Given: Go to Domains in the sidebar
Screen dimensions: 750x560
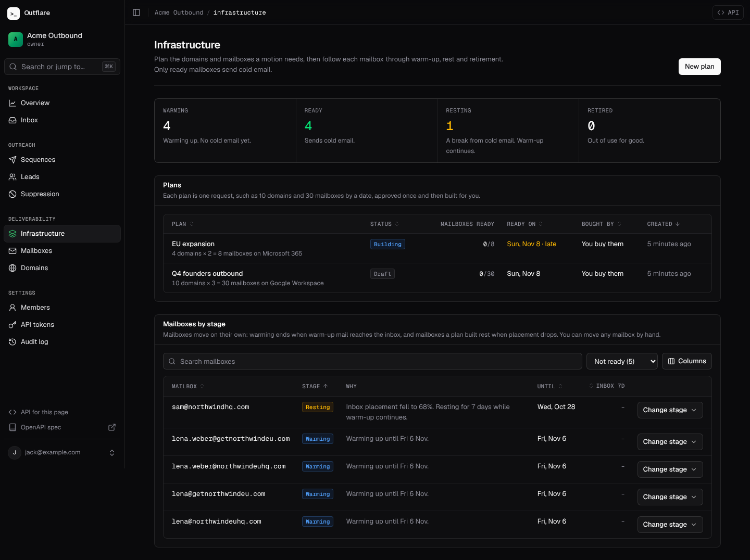Looking at the screenshot, I should click(62, 268).
